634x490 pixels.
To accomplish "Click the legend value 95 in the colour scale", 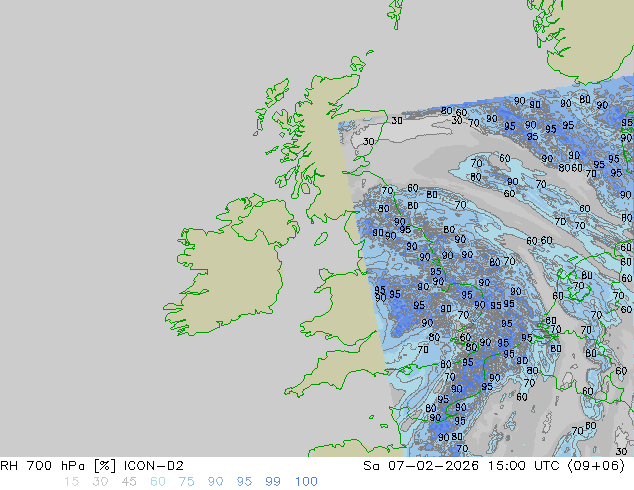I will (x=244, y=482).
